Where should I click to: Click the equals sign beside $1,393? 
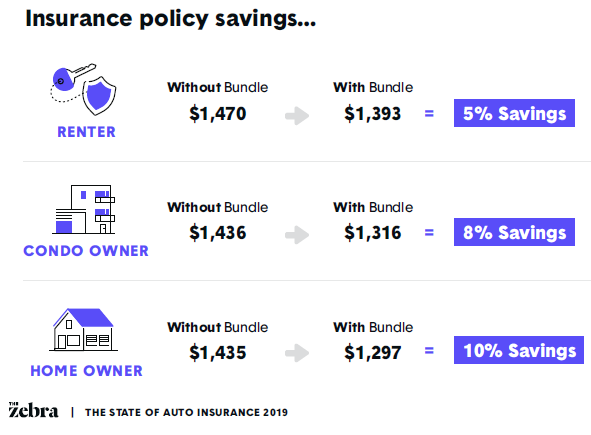click(429, 113)
